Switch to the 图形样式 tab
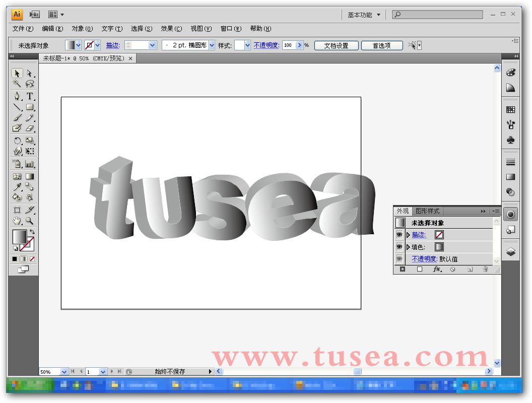This screenshot has width=532, height=403. (x=428, y=211)
